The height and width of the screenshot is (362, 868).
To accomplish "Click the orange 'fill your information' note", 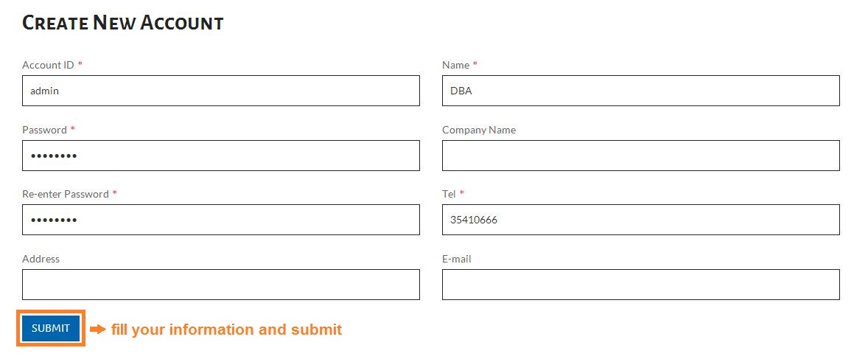I will click(x=226, y=330).
